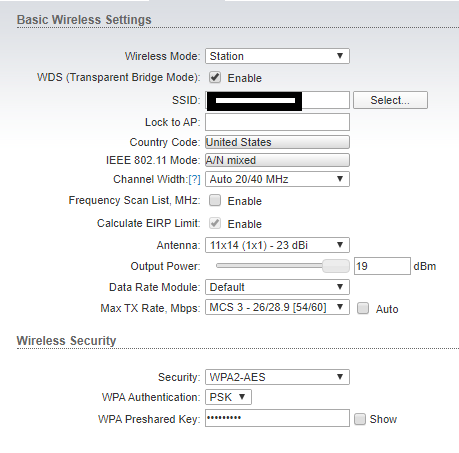Image resolution: width=459 pixels, height=453 pixels.
Task: Click the Output Power slider handle
Action: 336,266
